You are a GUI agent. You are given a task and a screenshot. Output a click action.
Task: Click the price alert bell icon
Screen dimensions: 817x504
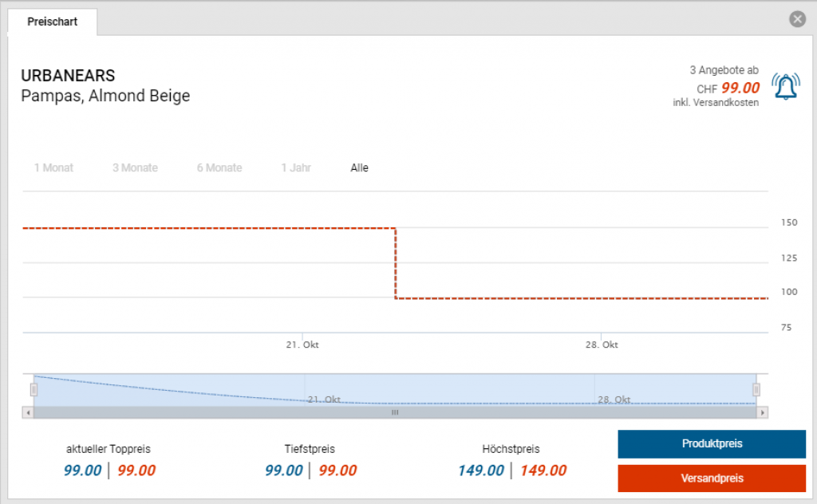786,86
